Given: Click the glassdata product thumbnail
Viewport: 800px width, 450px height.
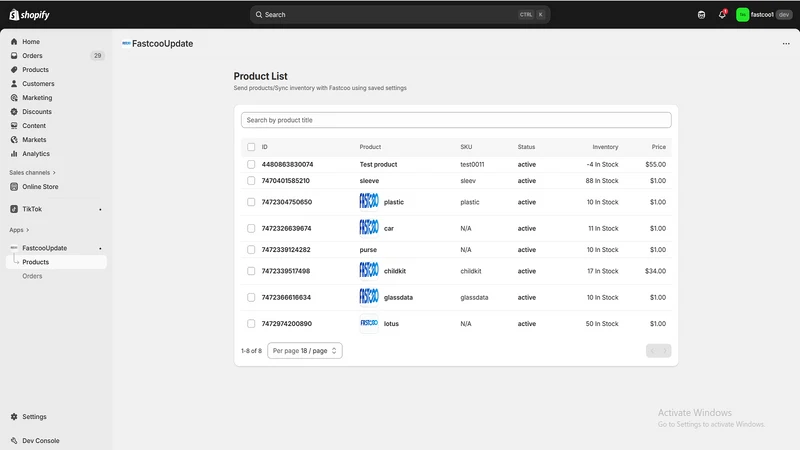Looking at the screenshot, I should point(369,296).
